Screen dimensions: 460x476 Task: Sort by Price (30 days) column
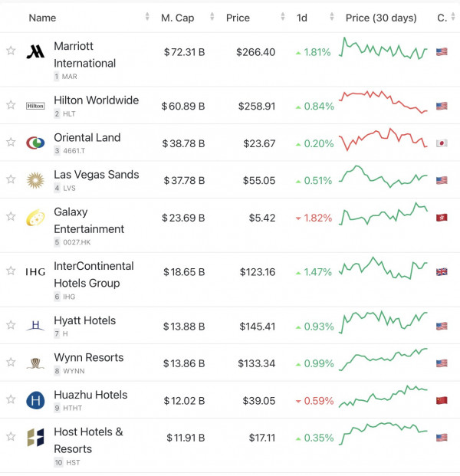coord(381,18)
